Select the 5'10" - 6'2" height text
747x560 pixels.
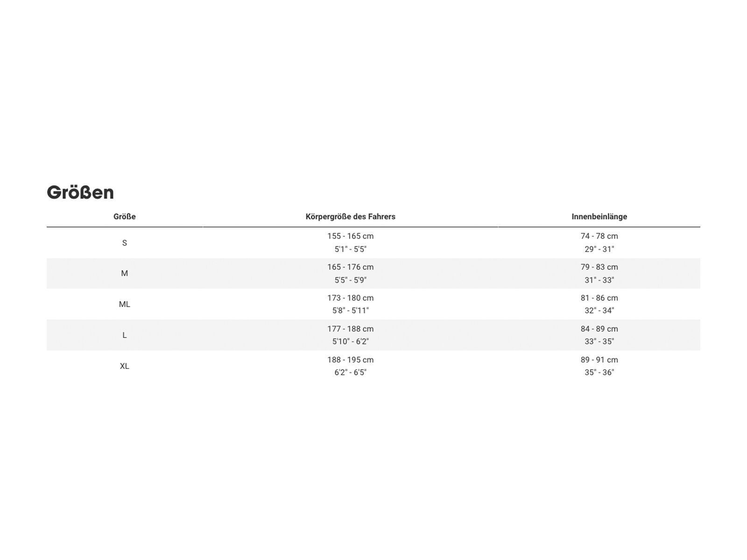click(x=350, y=342)
